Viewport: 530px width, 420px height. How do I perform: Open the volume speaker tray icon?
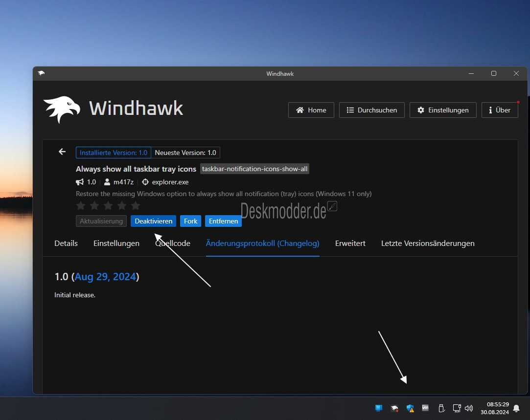(x=469, y=409)
